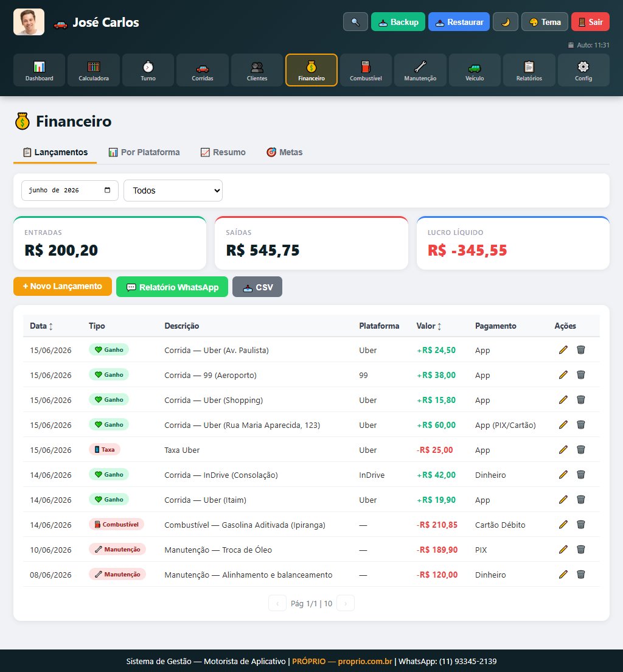Open José Carlos profile photo

(x=29, y=22)
